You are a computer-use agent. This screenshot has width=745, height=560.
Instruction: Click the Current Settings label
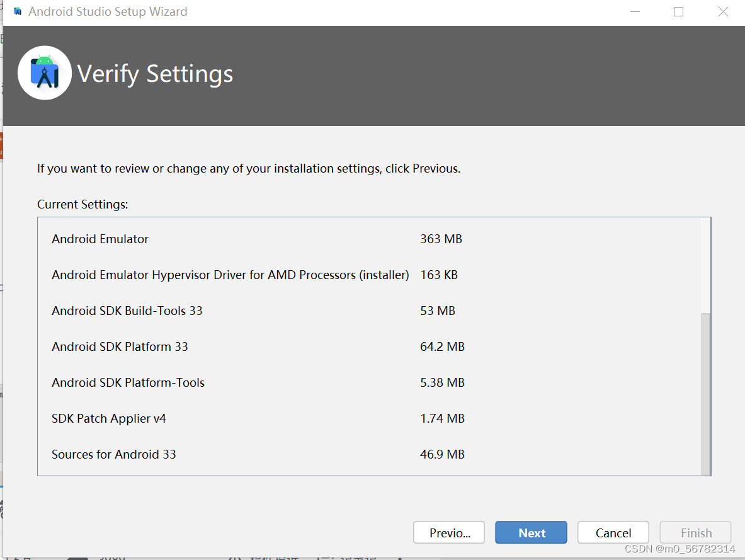pos(82,205)
